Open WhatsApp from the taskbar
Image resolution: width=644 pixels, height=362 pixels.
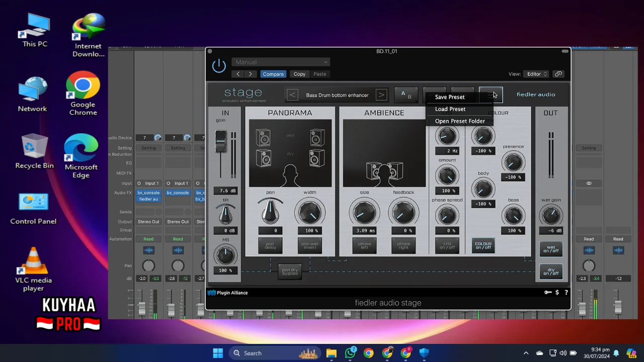350,353
